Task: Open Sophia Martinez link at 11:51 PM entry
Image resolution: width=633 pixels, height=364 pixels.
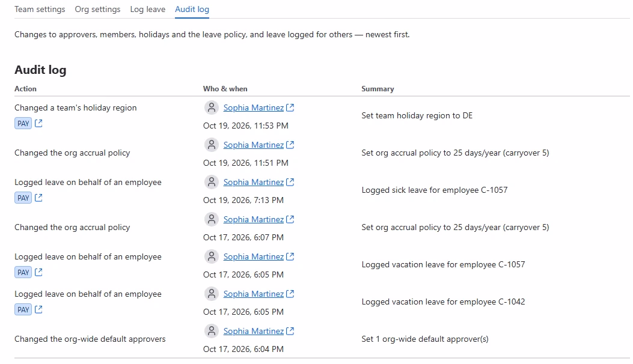Action: coord(253,145)
